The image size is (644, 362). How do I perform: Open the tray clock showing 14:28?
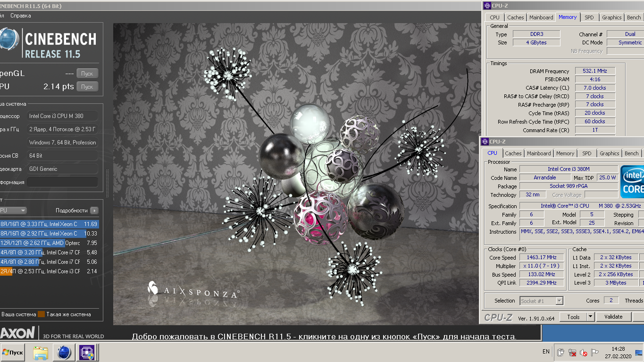click(x=618, y=352)
